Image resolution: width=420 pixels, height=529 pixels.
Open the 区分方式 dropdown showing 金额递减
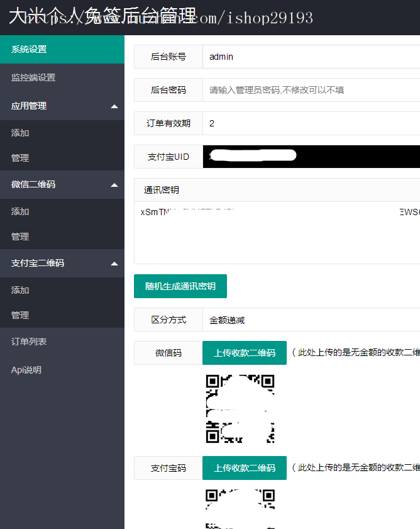point(311,320)
